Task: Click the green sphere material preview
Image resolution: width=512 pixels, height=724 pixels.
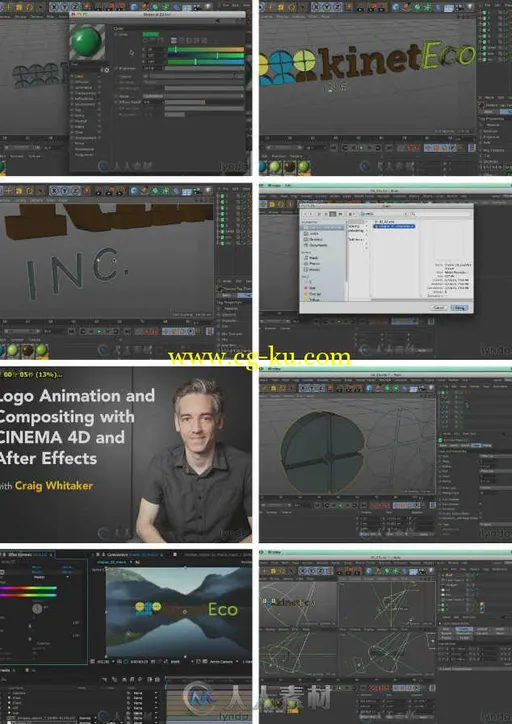Action: pyautogui.click(x=86, y=43)
